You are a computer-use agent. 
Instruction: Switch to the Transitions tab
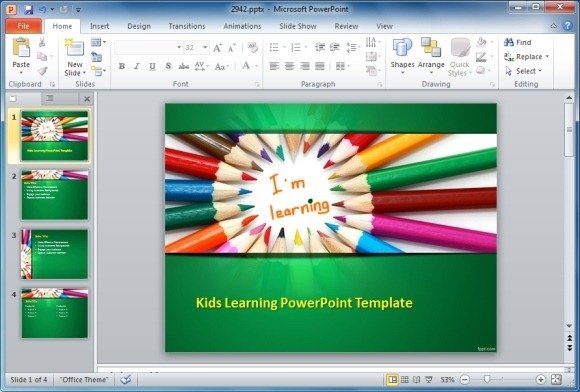(x=187, y=26)
